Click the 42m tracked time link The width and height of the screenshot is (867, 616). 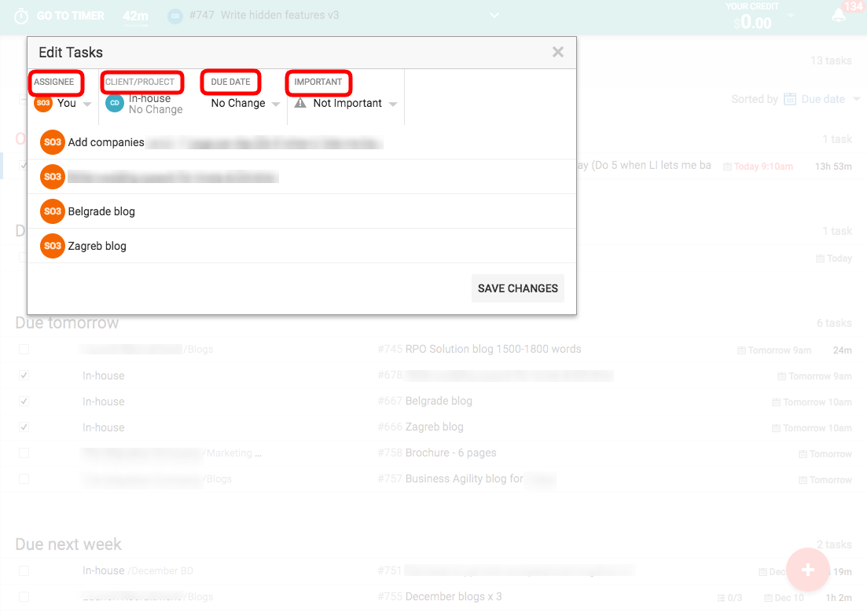click(135, 16)
